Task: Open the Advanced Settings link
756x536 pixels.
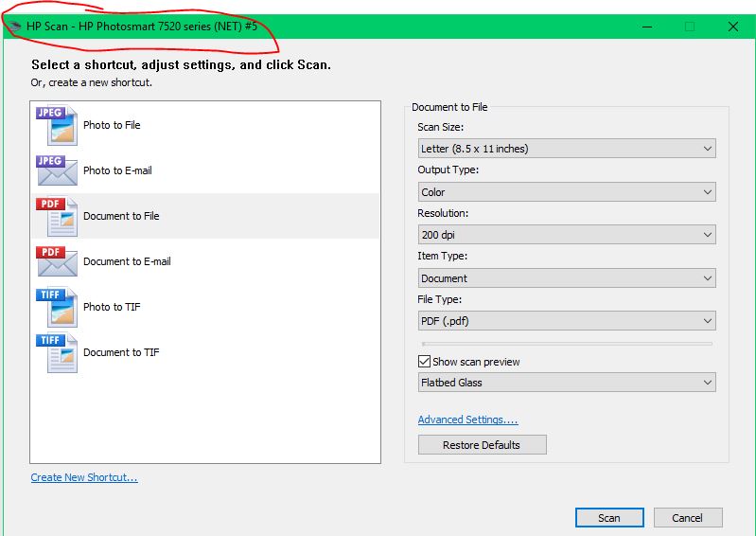Action: click(x=467, y=420)
